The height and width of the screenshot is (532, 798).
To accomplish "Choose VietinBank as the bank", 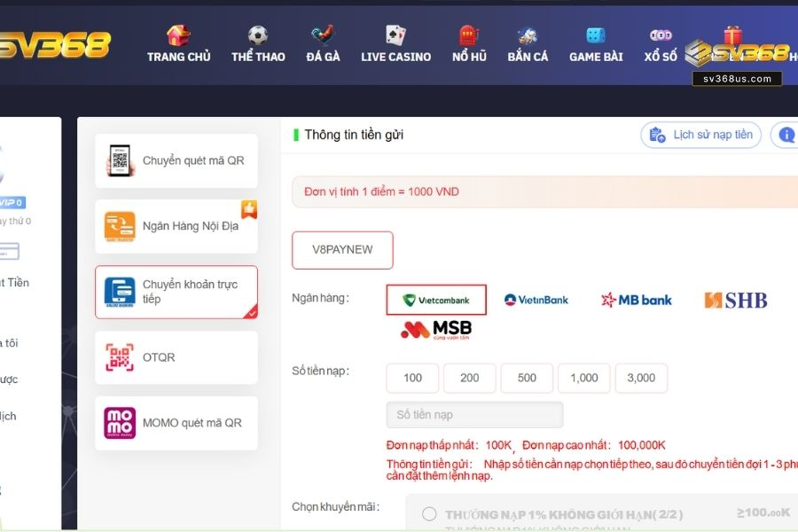I will click(536, 300).
